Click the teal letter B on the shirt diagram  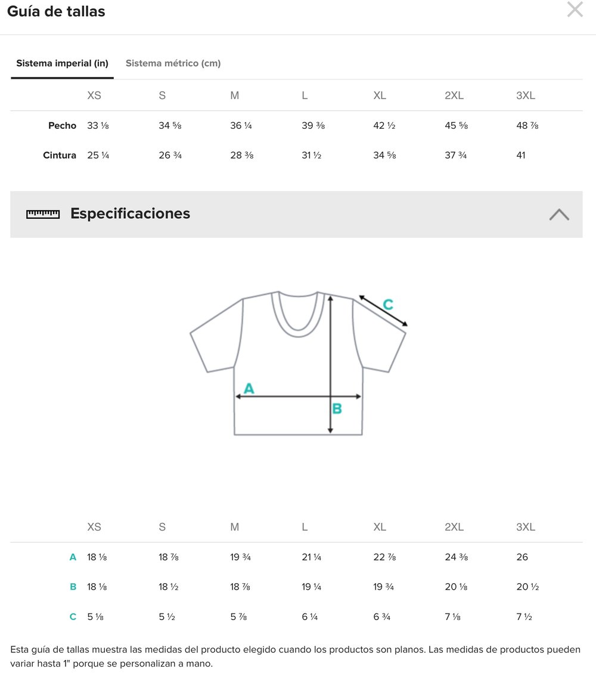click(x=337, y=409)
